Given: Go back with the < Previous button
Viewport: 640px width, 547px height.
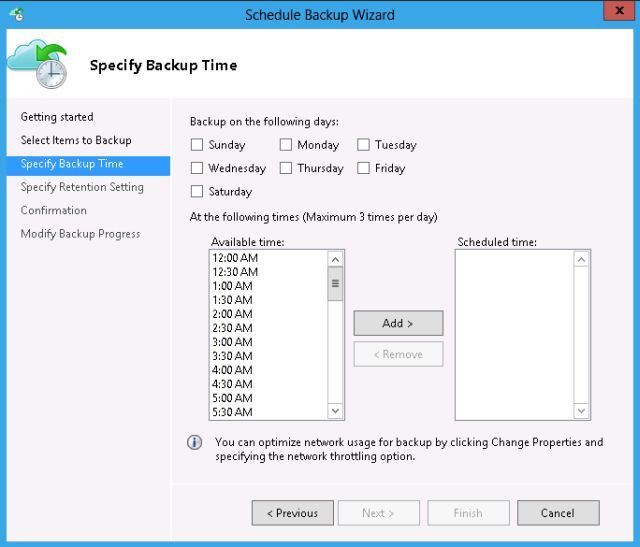Looking at the screenshot, I should coord(293,513).
